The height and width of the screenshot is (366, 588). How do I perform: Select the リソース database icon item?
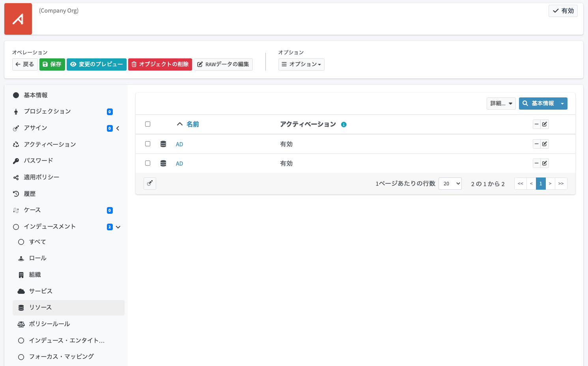click(x=21, y=308)
